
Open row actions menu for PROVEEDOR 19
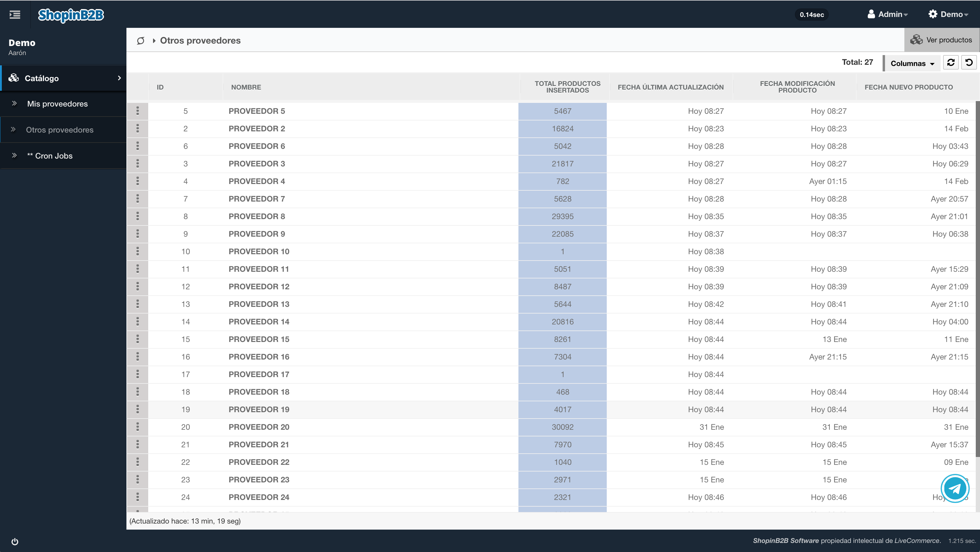coord(138,409)
